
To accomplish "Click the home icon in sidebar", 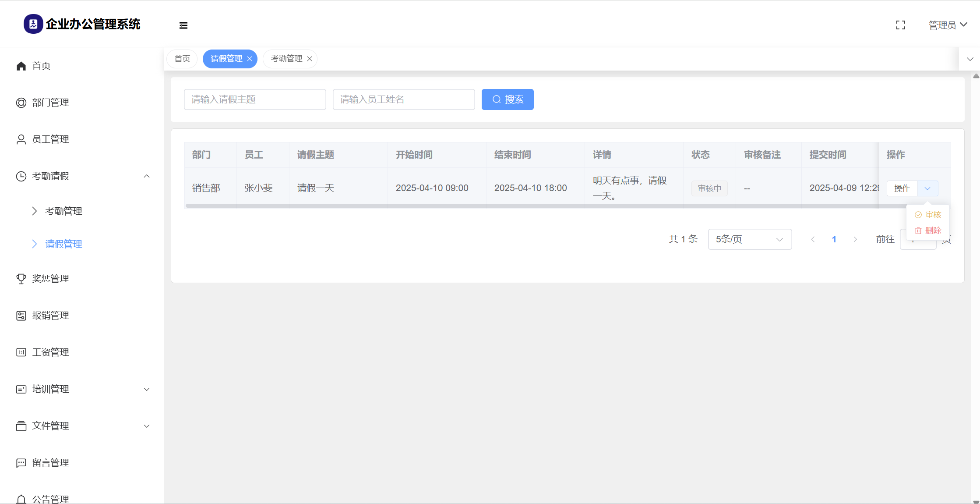I will pyautogui.click(x=21, y=66).
